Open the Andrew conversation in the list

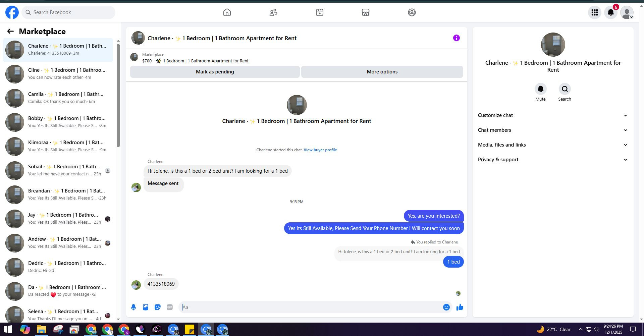point(58,243)
